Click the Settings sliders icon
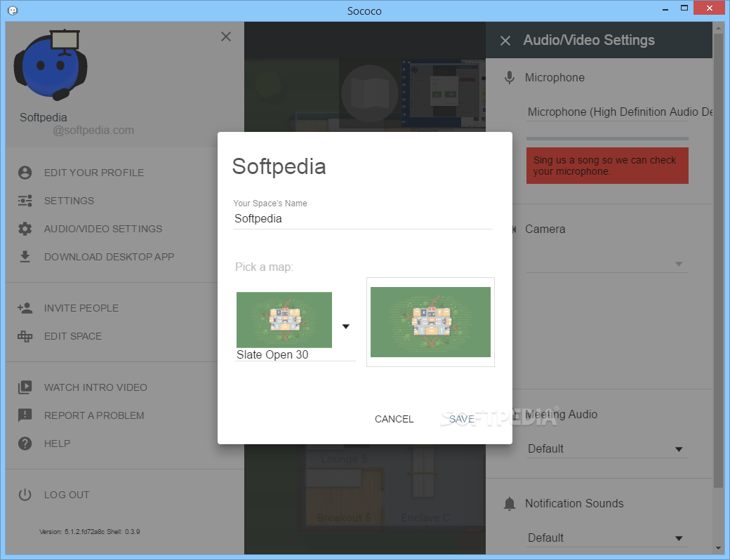This screenshot has height=560, width=730. point(25,201)
